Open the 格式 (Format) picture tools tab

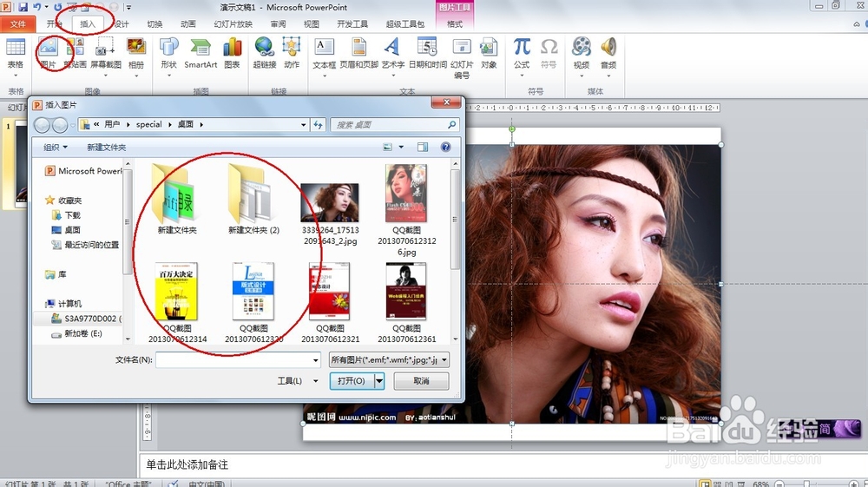tap(455, 23)
